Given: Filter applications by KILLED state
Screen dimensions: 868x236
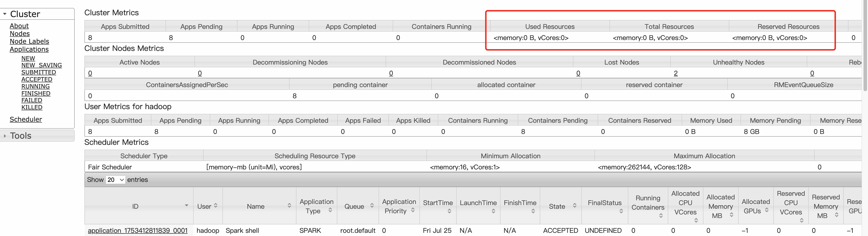Looking at the screenshot, I should (x=32, y=107).
